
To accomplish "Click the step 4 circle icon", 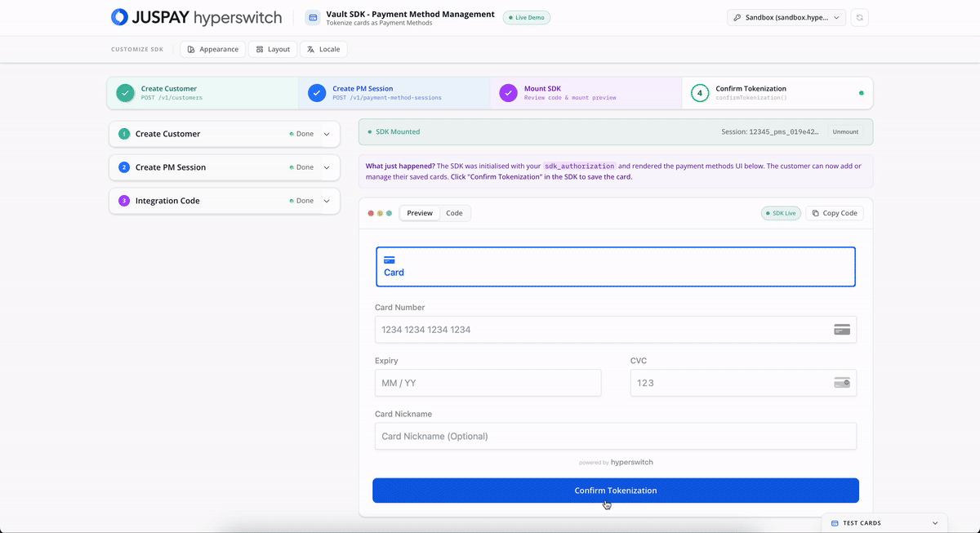I will coord(700,93).
